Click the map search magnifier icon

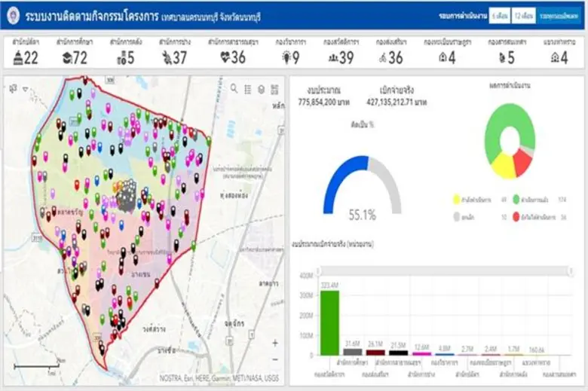(x=234, y=89)
